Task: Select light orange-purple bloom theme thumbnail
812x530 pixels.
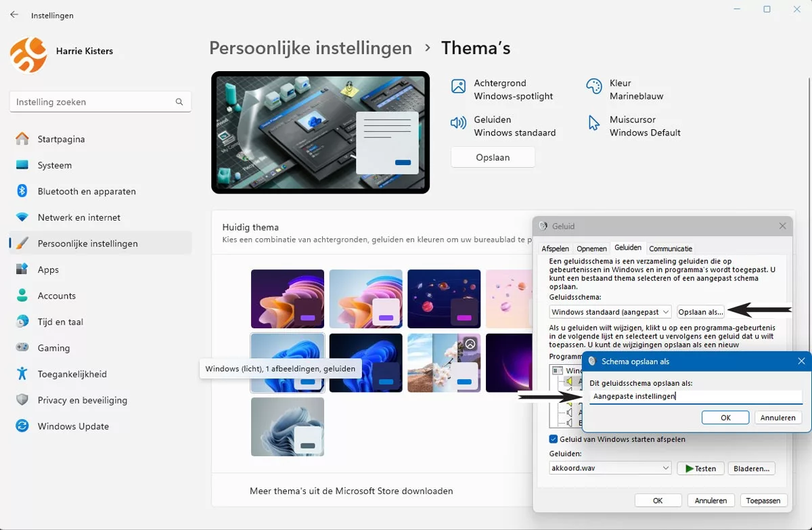Action: coord(366,299)
